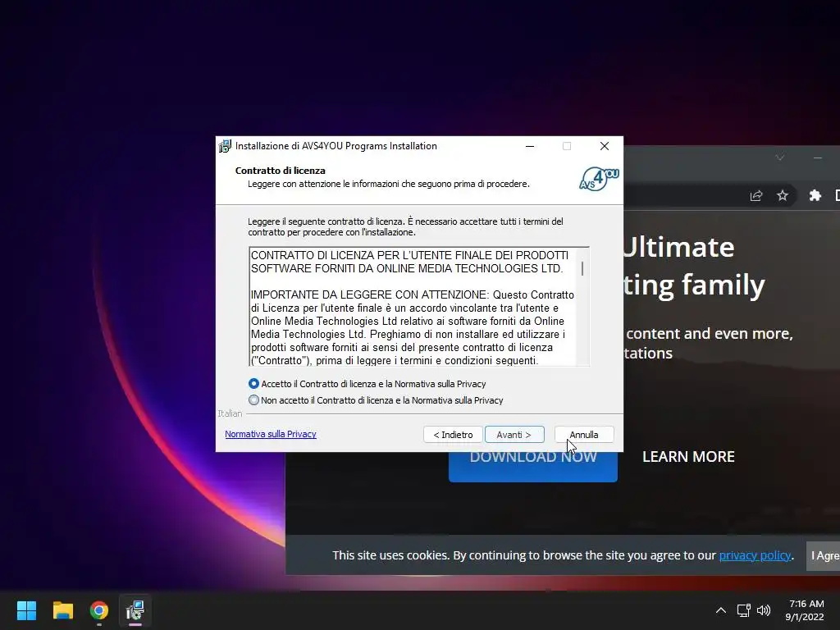
Task: Select Accetto il Contratto di licenza radio button
Action: click(x=254, y=384)
